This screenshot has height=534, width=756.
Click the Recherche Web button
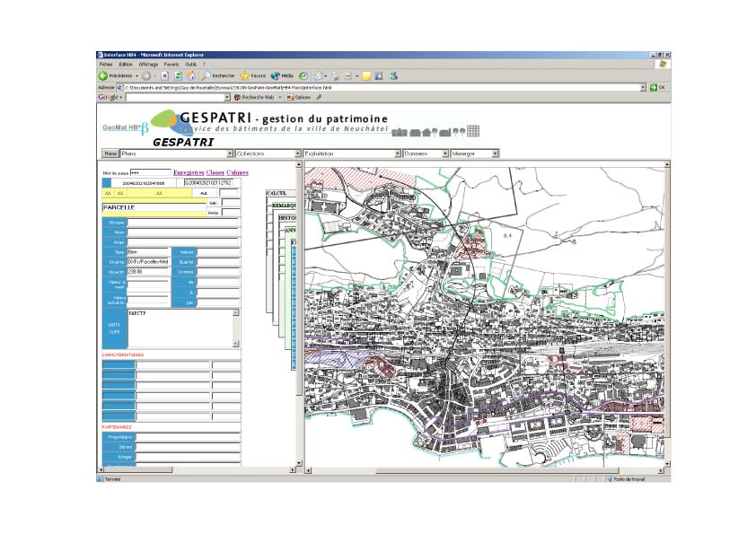tap(254, 97)
